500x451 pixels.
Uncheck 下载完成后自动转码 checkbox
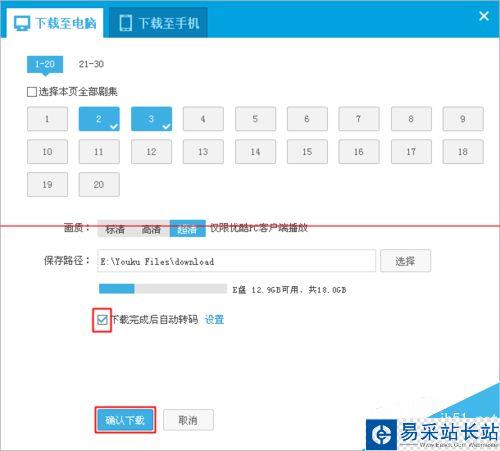click(102, 320)
